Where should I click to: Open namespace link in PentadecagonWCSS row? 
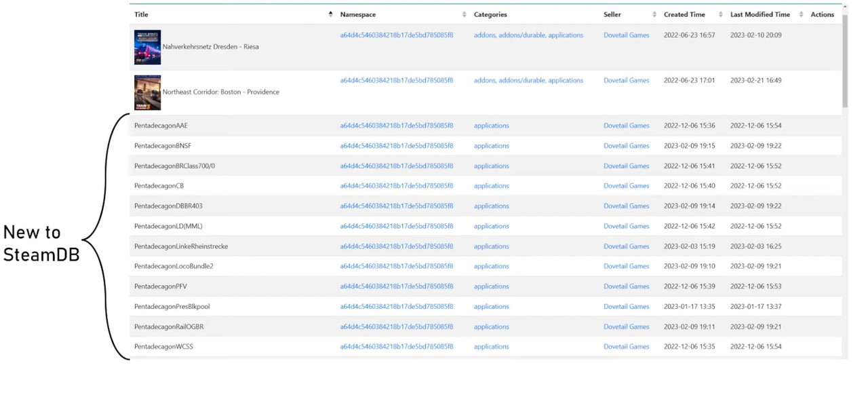click(x=397, y=347)
